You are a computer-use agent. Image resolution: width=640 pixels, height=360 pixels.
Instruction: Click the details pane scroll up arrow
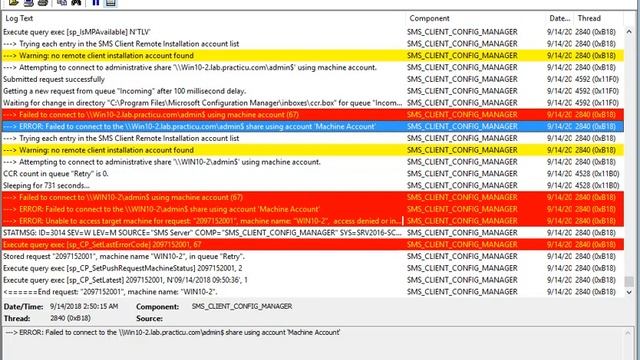pyautogui.click(x=629, y=334)
